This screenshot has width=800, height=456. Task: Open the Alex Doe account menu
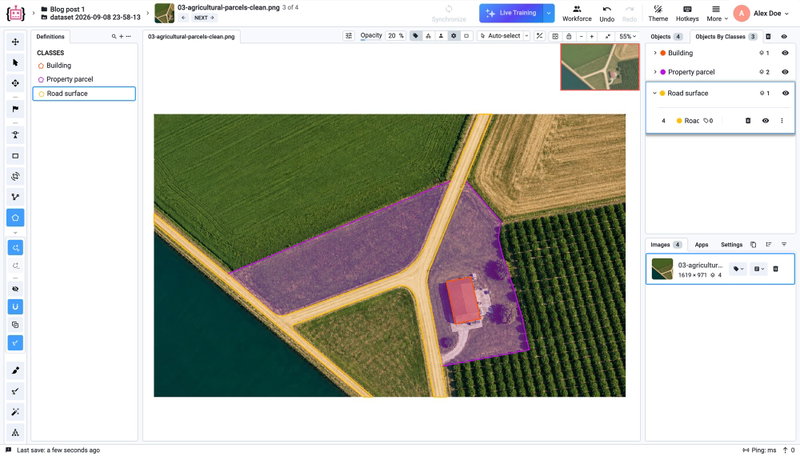click(762, 13)
